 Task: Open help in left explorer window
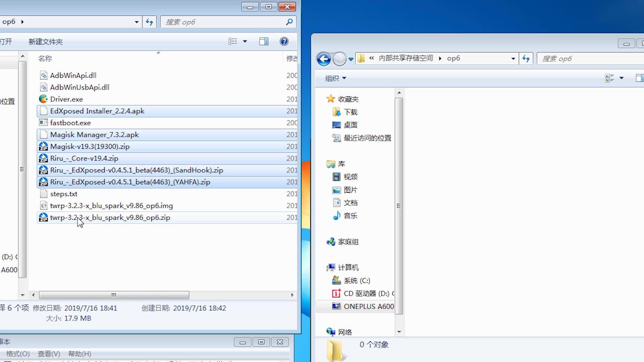pyautogui.click(x=284, y=41)
